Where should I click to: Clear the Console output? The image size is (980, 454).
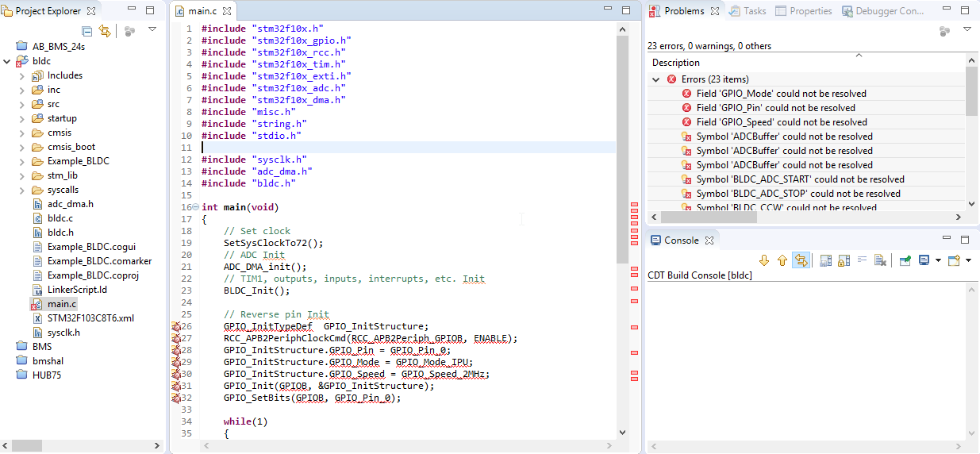[x=880, y=260]
